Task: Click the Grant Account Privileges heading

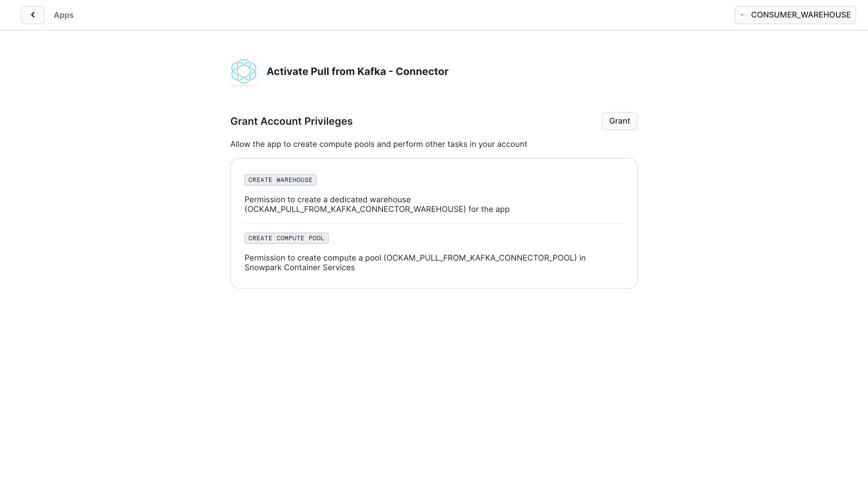Action: [291, 121]
